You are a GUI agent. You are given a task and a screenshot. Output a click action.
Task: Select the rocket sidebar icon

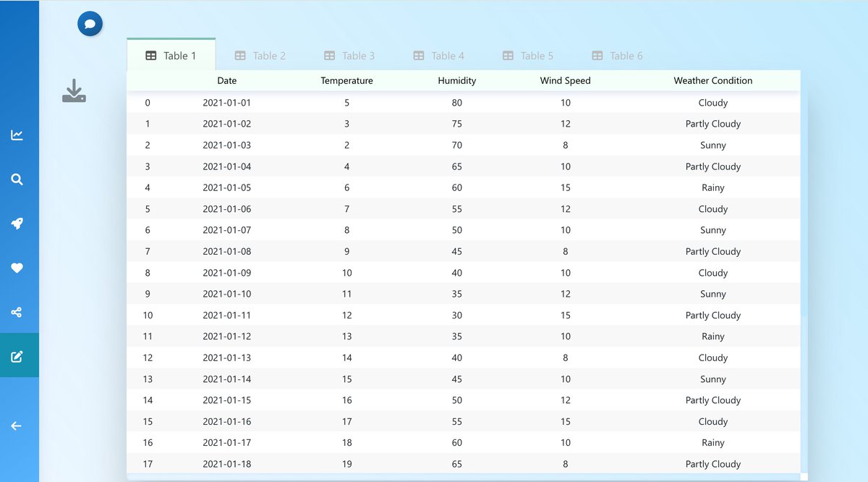point(17,224)
